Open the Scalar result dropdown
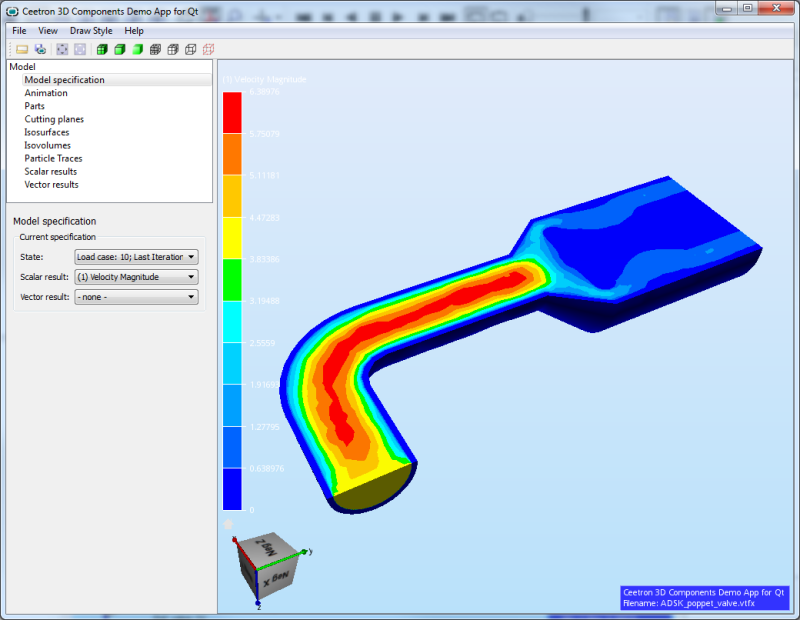The width and height of the screenshot is (800, 620). [x=136, y=277]
